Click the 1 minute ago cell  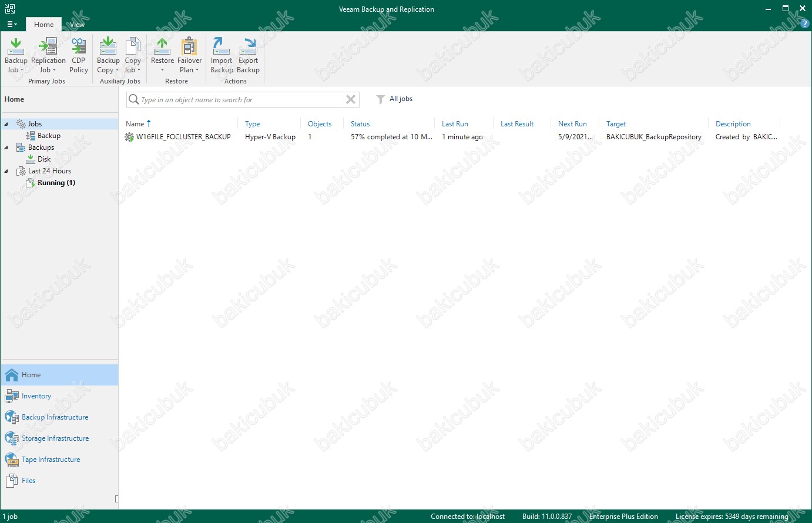pyautogui.click(x=462, y=137)
